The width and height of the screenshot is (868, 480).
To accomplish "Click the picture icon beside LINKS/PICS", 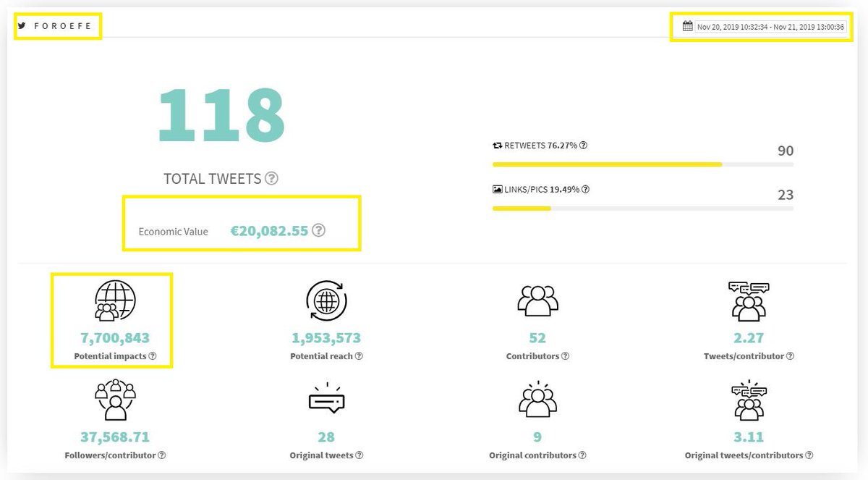I will [497, 190].
